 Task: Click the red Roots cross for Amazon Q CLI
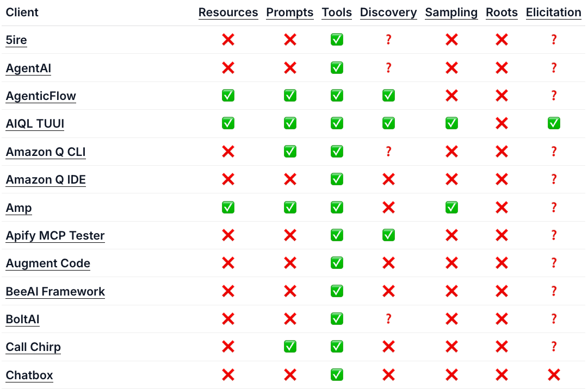pos(502,151)
